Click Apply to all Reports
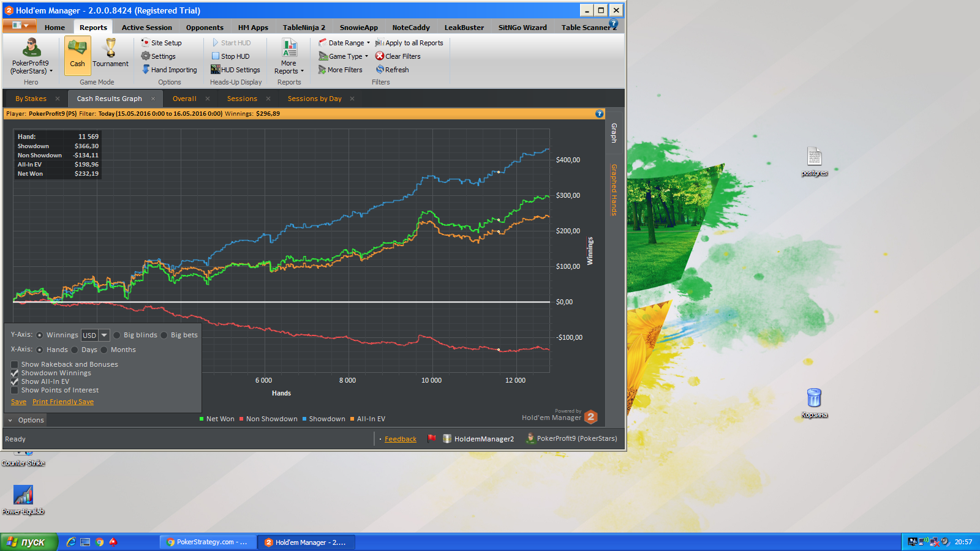The width and height of the screenshot is (980, 551). tap(409, 43)
